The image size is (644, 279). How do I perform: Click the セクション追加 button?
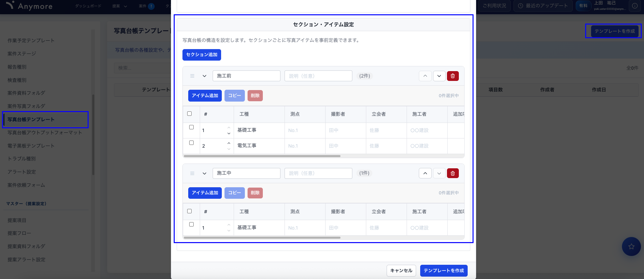(201, 55)
